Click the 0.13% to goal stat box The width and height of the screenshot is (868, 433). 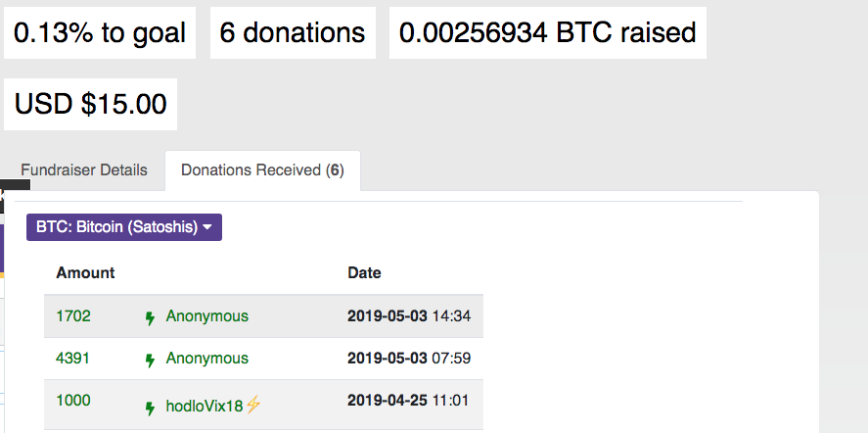coord(100,33)
